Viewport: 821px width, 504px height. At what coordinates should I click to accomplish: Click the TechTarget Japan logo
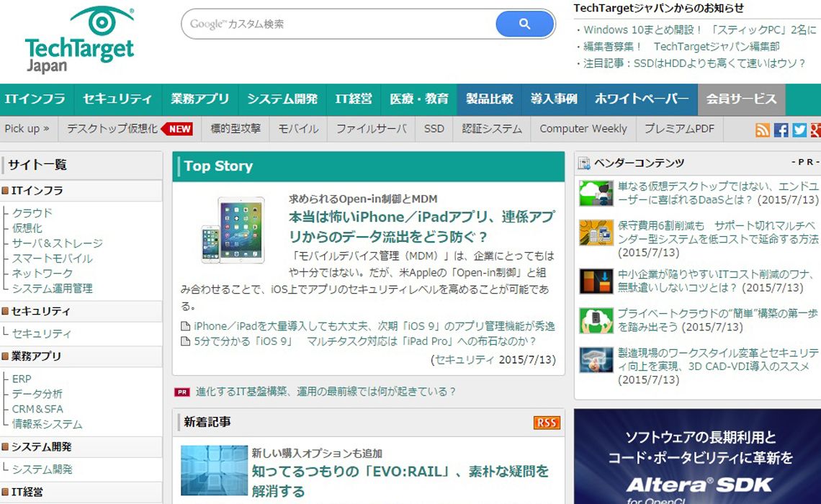pos(79,40)
